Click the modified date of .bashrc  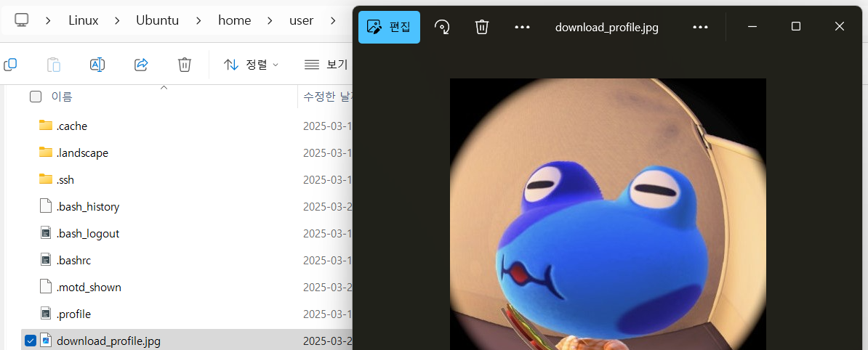click(x=328, y=260)
